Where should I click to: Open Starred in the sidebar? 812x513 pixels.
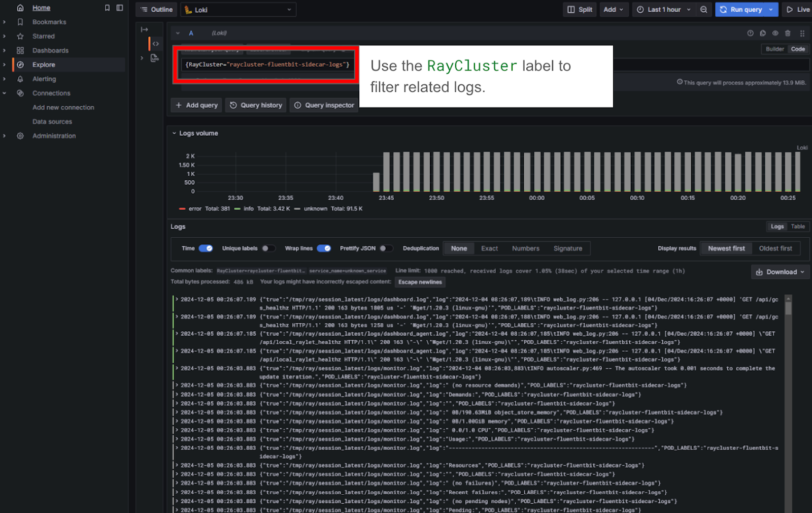(x=44, y=36)
